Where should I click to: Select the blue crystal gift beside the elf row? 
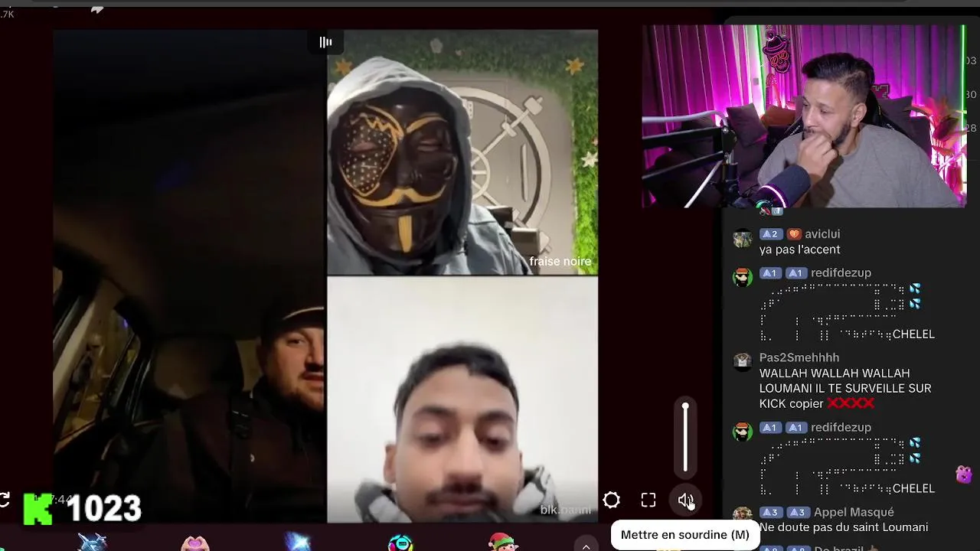tap(298, 542)
